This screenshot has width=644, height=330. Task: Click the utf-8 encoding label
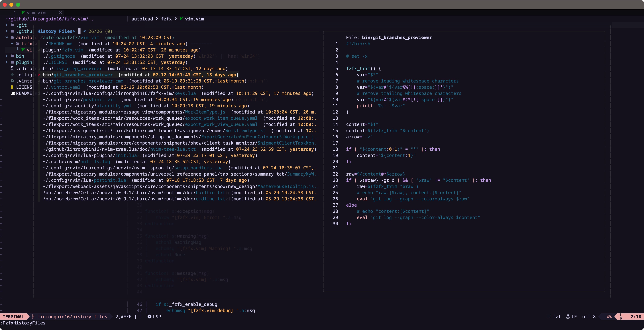click(x=589, y=316)
